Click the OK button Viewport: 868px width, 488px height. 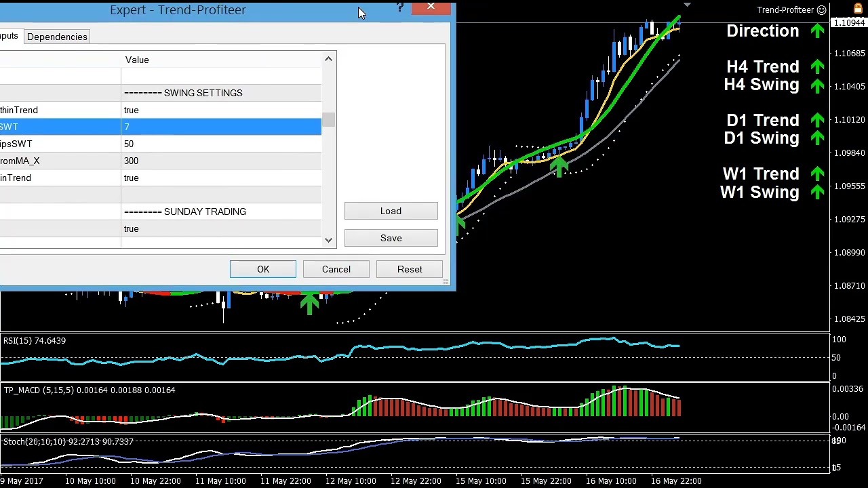pos(263,269)
